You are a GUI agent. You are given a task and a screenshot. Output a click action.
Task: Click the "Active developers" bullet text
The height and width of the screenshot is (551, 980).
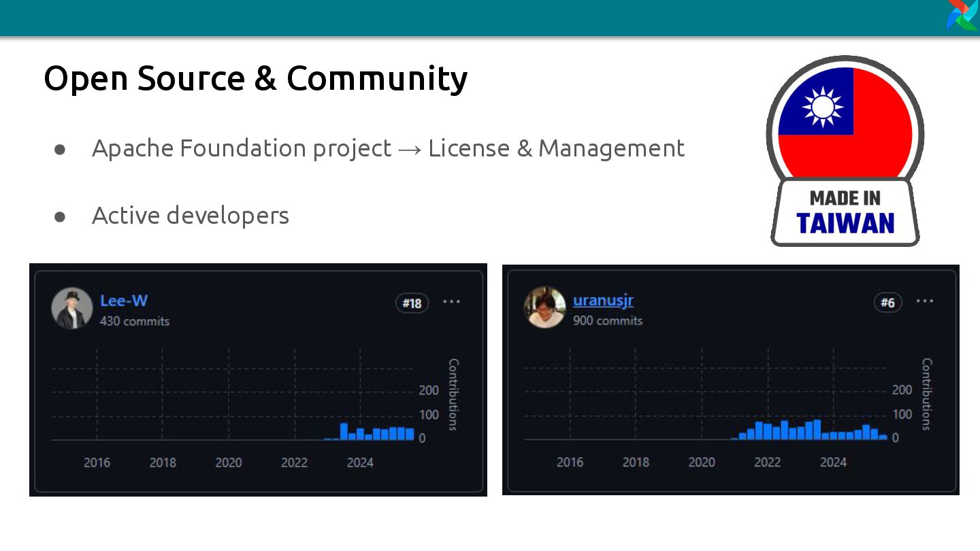tap(191, 216)
